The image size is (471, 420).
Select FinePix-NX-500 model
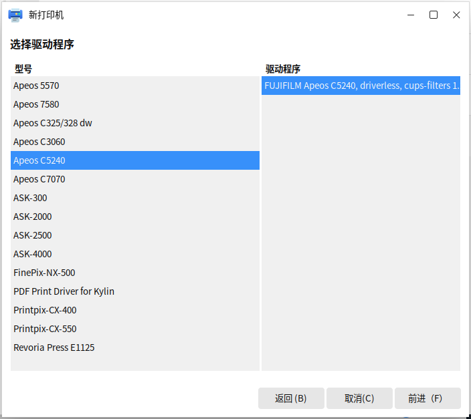point(135,272)
